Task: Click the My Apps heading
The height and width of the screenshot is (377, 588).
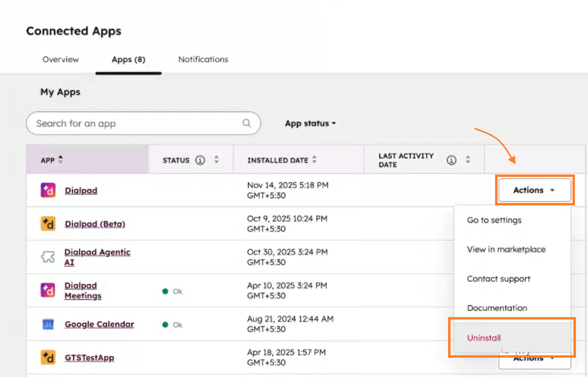Action: tap(60, 92)
